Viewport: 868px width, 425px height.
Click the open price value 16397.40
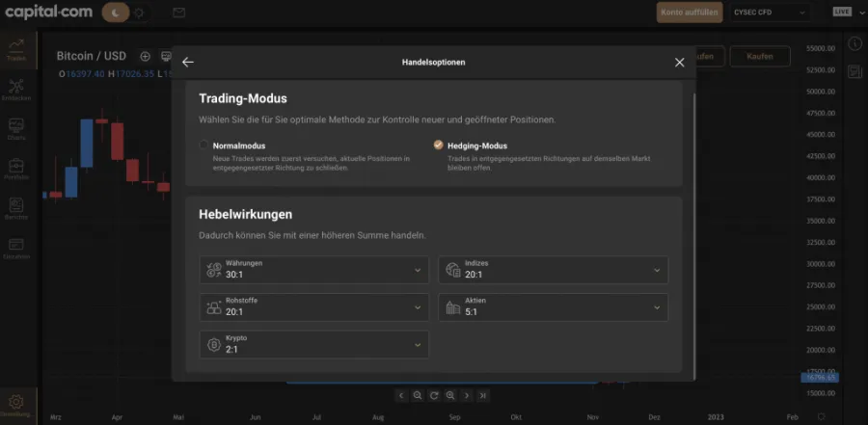click(85, 73)
